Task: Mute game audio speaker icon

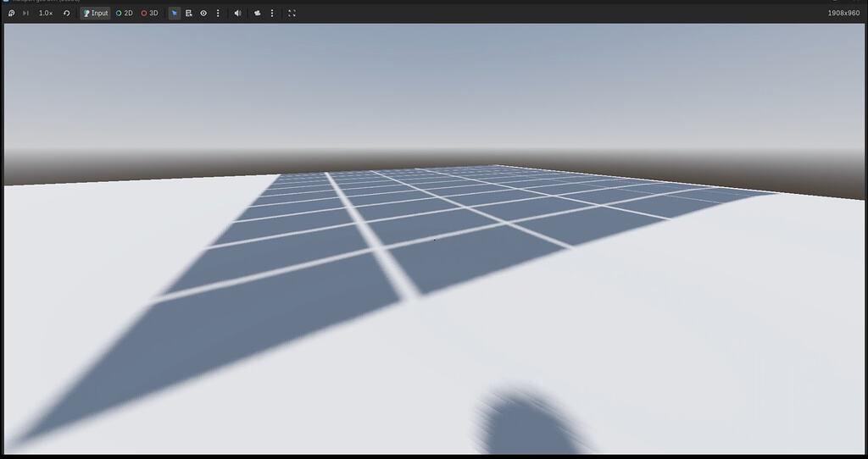Action: pos(237,14)
